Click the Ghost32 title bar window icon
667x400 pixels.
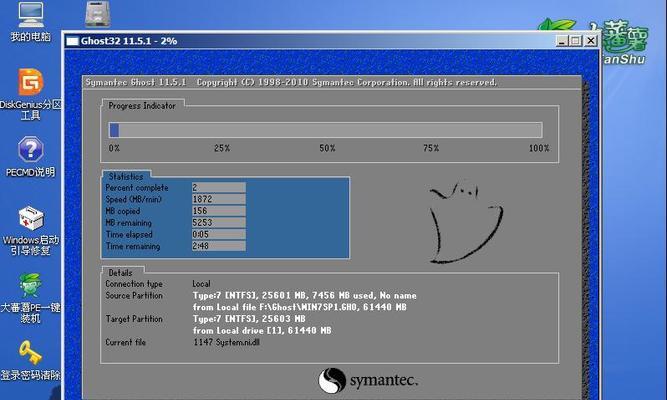[x=72, y=41]
